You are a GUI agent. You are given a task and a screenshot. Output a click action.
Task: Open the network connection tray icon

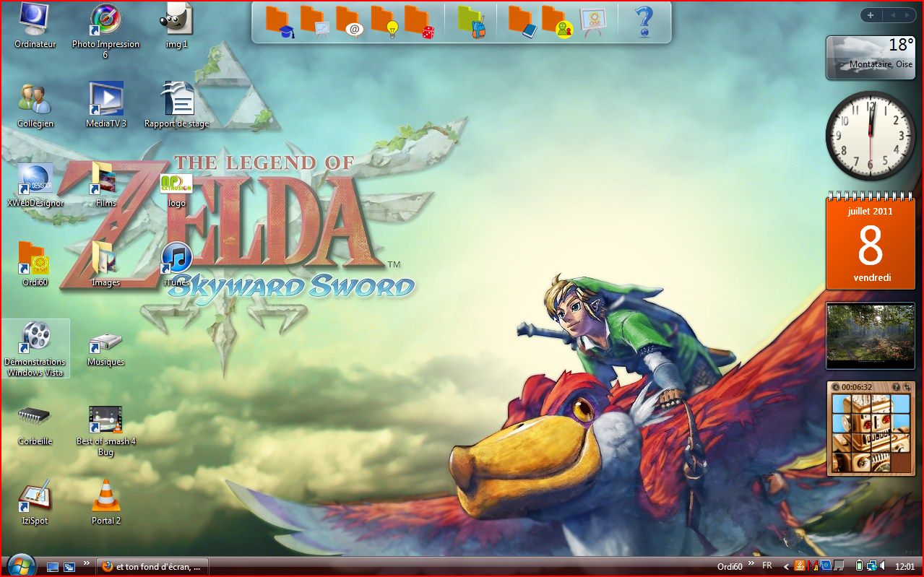coord(871,566)
